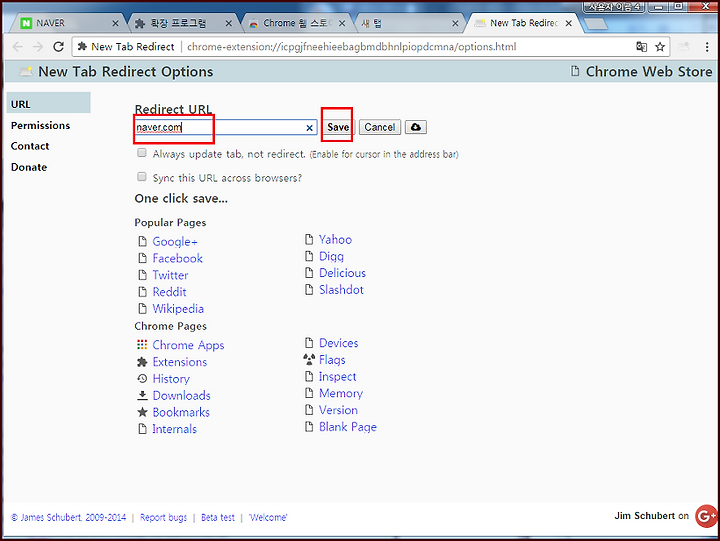Click the Memory link
Screen dimensions: 720x541
click(341, 393)
